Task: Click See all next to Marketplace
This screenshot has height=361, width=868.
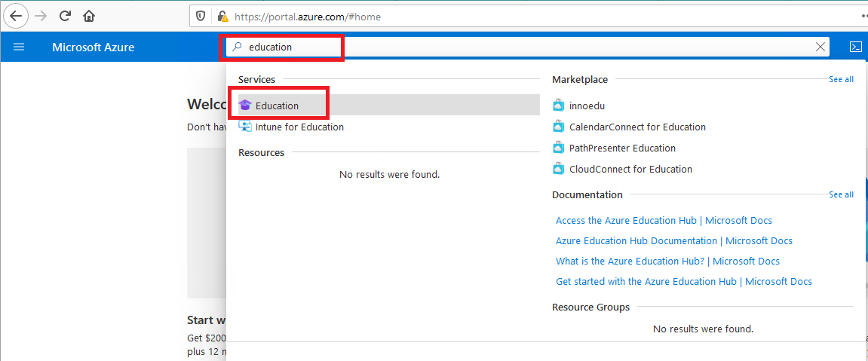Action: pyautogui.click(x=841, y=79)
